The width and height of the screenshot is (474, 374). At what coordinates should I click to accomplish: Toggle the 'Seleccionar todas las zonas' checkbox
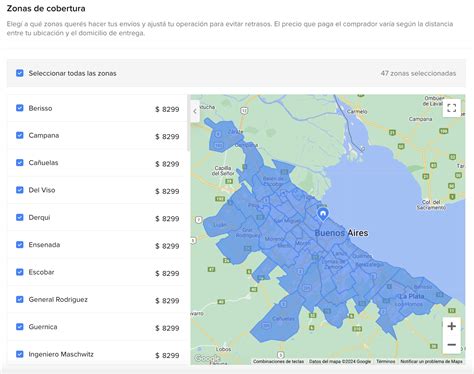(20, 73)
